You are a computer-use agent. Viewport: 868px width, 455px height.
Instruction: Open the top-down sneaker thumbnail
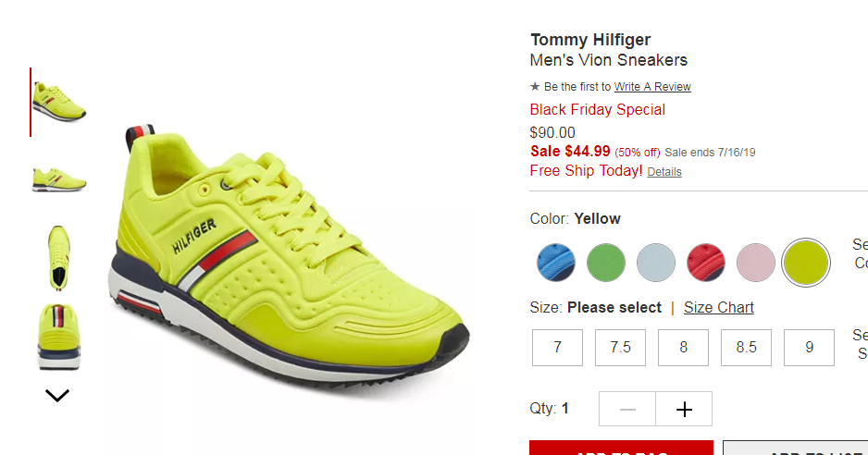click(58, 258)
